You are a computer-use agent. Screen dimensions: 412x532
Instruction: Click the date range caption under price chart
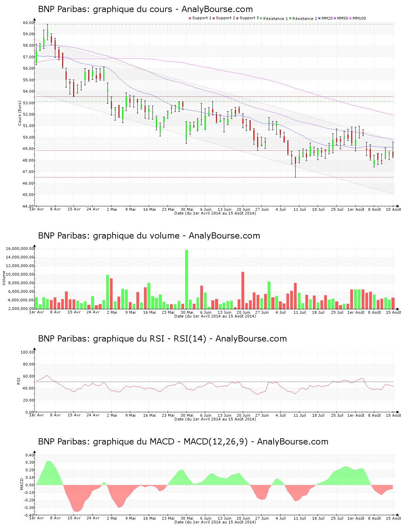pyautogui.click(x=215, y=213)
